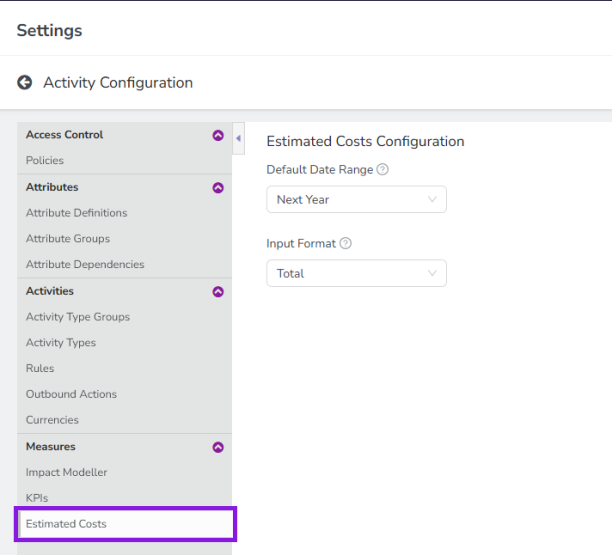The image size is (612, 555).
Task: Select Attribute Groups in the sidebar
Action: 68,239
